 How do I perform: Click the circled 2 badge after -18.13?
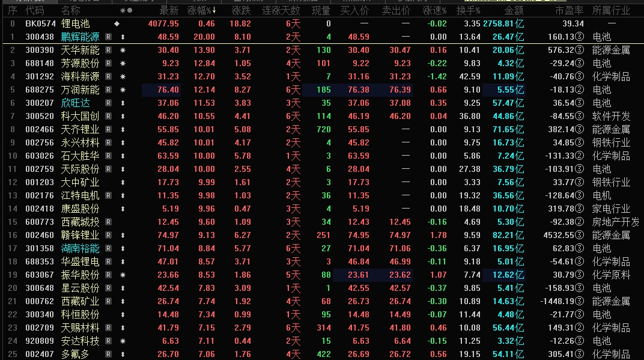579,90
